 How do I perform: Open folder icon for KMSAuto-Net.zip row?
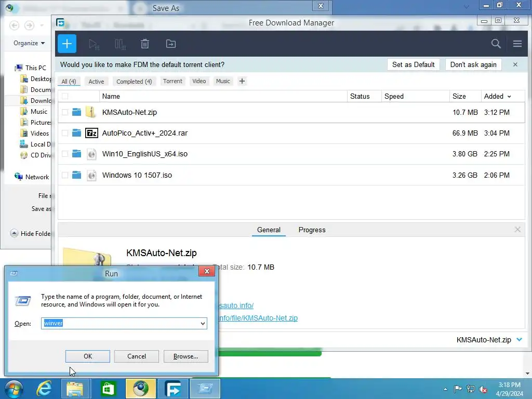click(77, 112)
